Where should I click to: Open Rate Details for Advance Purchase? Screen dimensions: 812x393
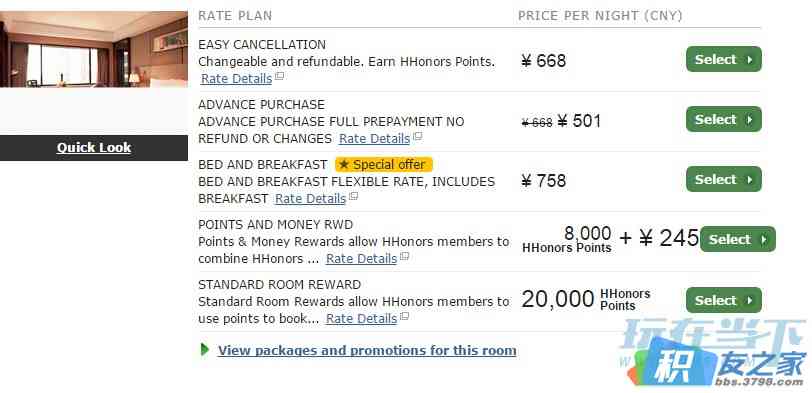click(x=374, y=139)
